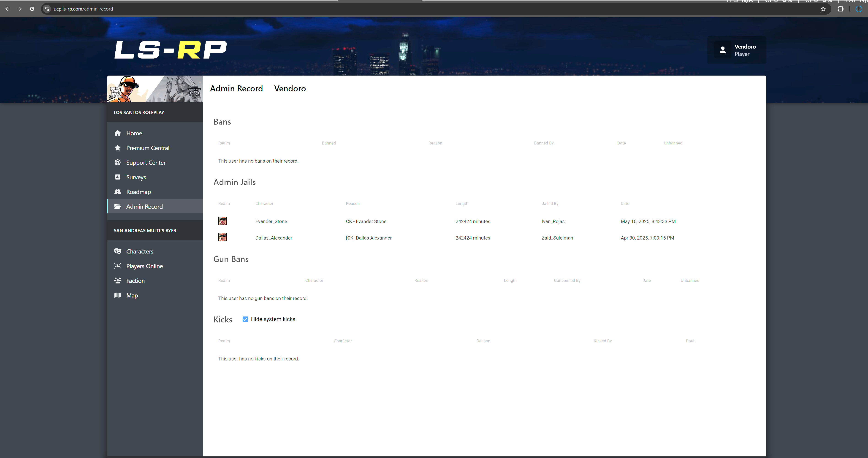This screenshot has height=458, width=868.
Task: Click the user avatar icon beside Vendoro
Action: click(723, 50)
